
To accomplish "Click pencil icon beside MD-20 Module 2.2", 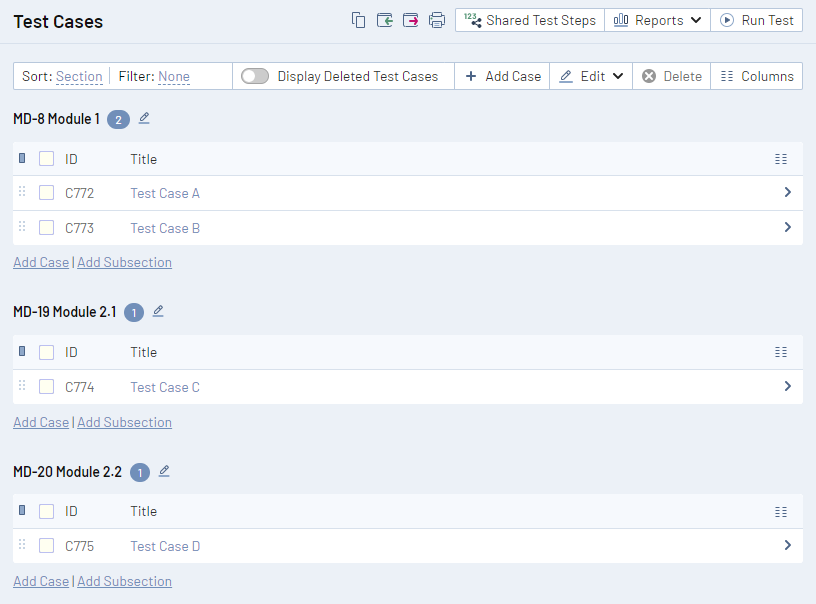I will (164, 471).
